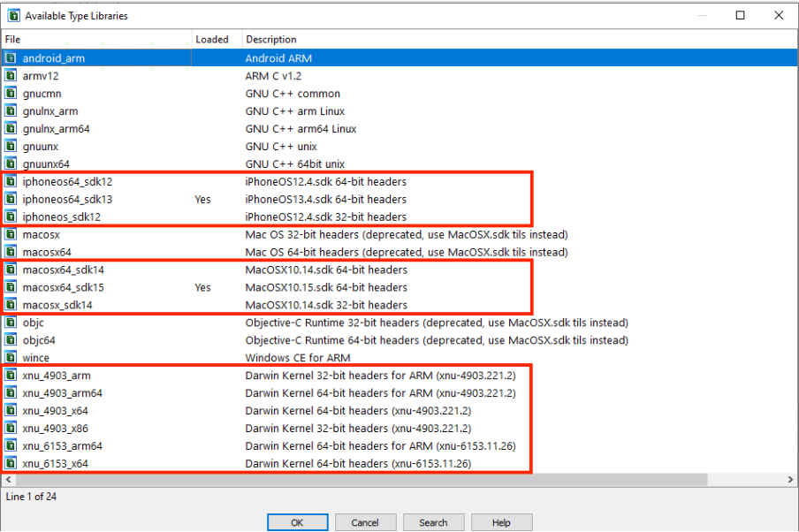This screenshot has height=532, width=799.
Task: Open Search in the dialog
Action: click(434, 522)
